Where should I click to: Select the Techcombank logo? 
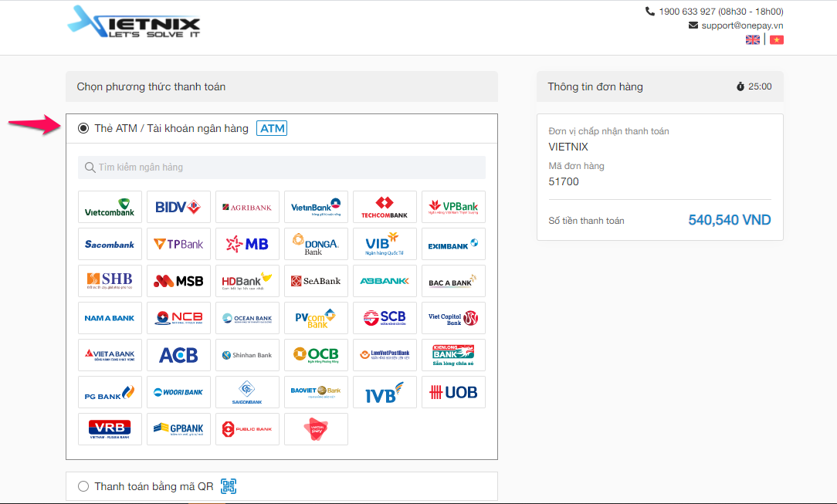point(385,207)
